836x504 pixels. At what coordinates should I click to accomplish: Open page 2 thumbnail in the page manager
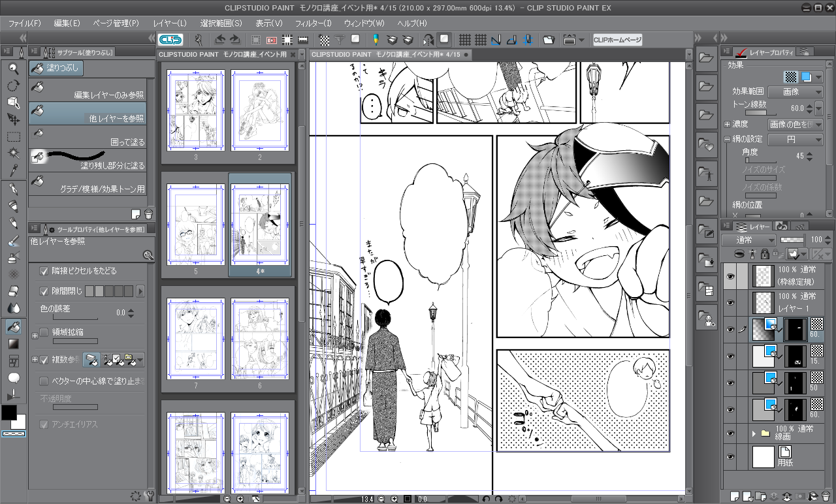(x=260, y=112)
